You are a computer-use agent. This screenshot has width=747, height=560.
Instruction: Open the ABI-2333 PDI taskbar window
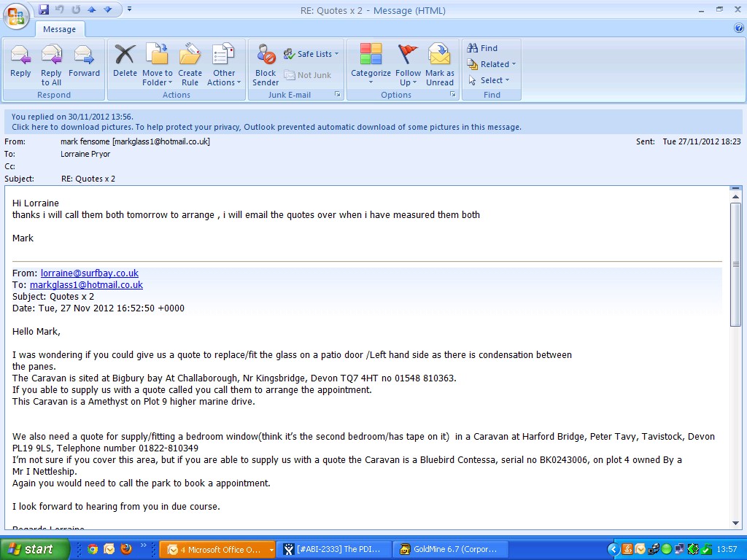[334, 550]
